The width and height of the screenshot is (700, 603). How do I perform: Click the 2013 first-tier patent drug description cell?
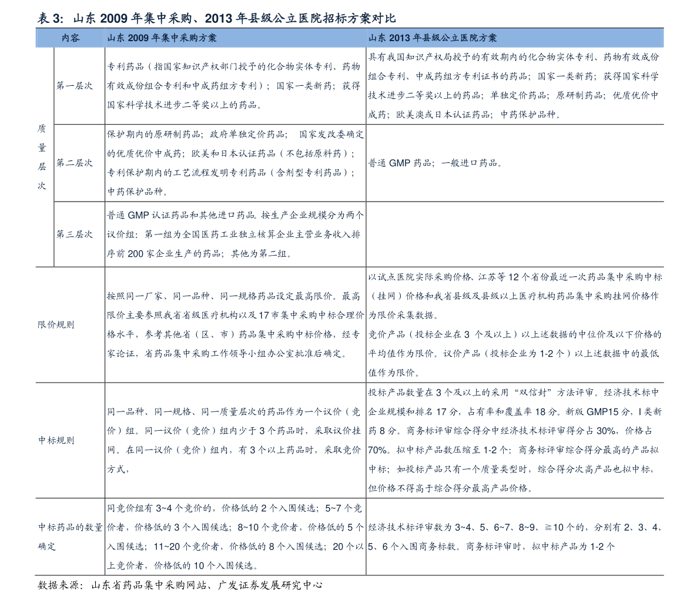pos(514,86)
